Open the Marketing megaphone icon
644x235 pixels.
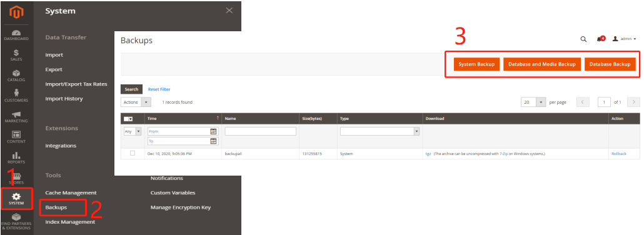pos(16,114)
